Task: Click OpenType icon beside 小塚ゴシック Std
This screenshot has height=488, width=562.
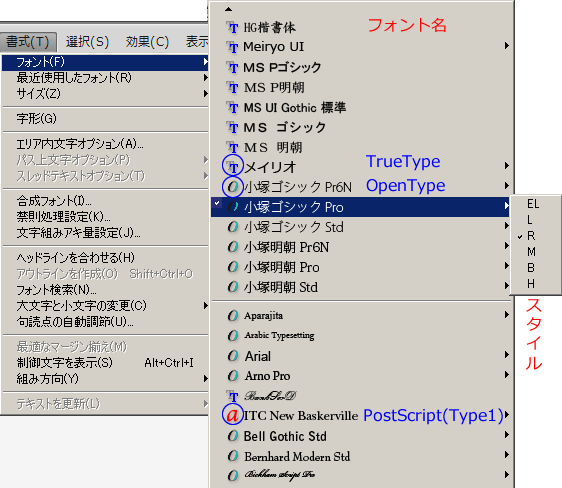Action: pos(233,227)
